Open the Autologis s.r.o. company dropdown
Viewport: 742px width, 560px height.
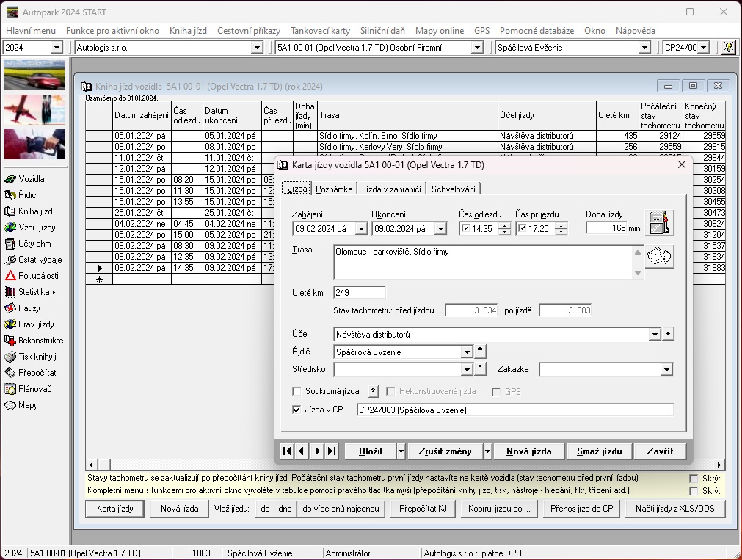[257, 47]
